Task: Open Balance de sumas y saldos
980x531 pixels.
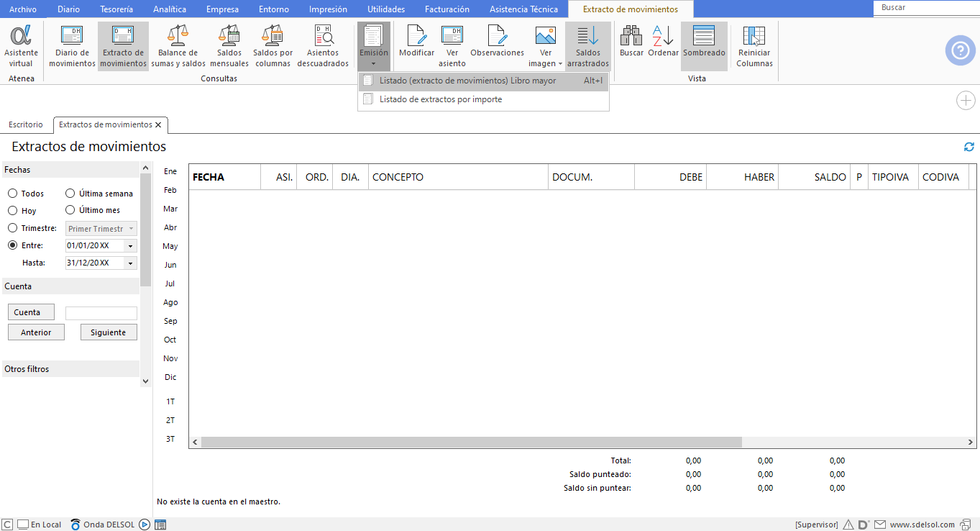Action: click(x=178, y=47)
